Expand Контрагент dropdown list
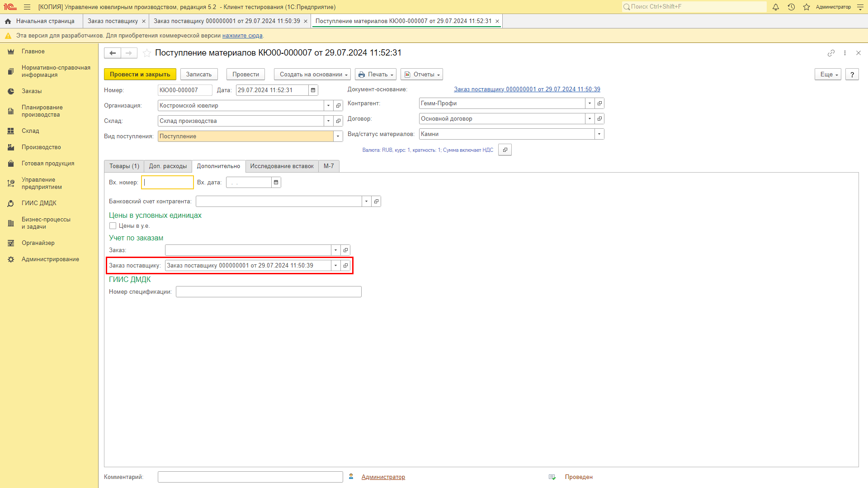868x488 pixels. 590,103
